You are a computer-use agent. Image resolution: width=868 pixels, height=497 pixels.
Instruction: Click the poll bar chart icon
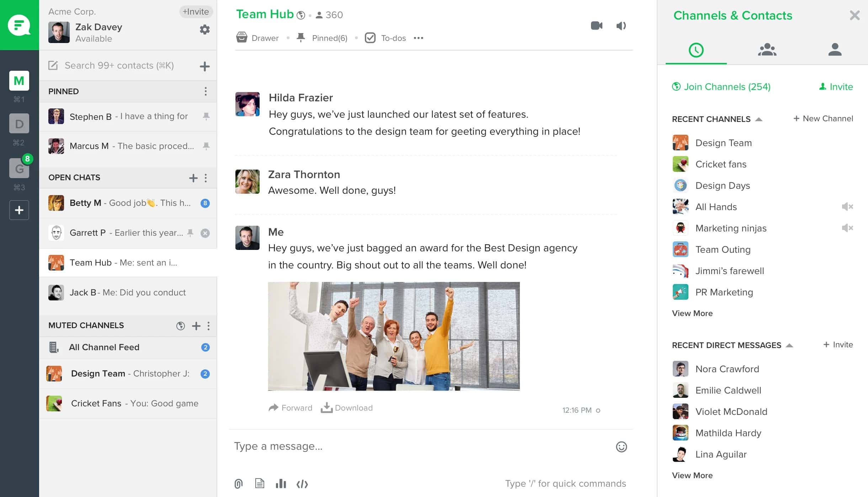(x=281, y=483)
